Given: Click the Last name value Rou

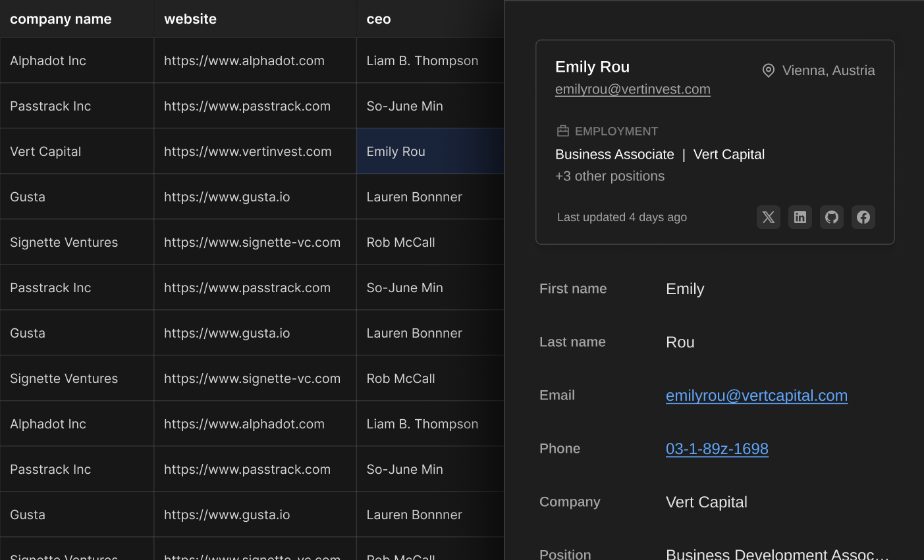Looking at the screenshot, I should click(x=680, y=342).
